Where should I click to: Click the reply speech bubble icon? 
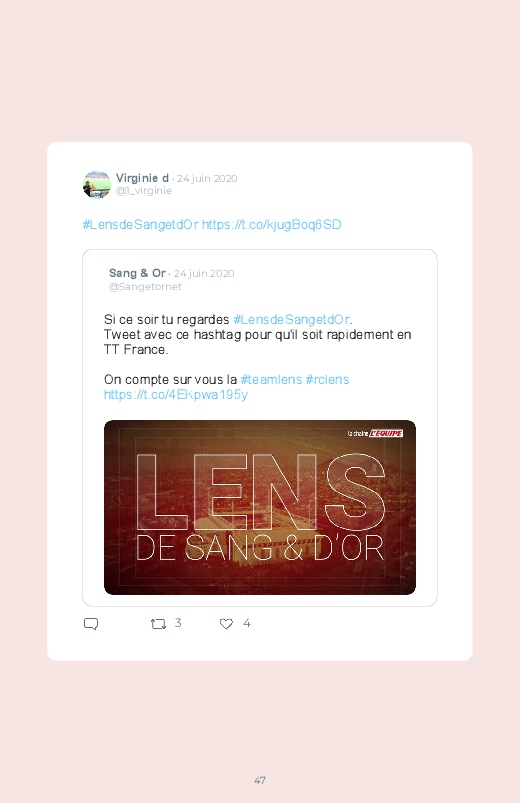click(x=91, y=624)
